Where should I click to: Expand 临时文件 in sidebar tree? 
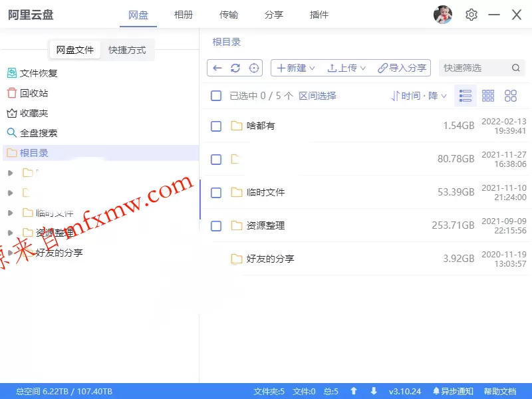click(x=10, y=213)
